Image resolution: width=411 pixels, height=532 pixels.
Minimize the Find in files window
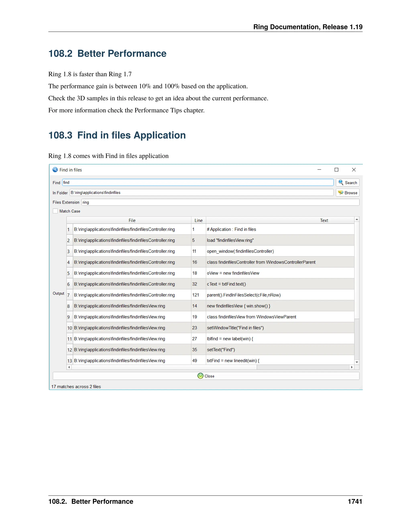pyautogui.click(x=319, y=170)
